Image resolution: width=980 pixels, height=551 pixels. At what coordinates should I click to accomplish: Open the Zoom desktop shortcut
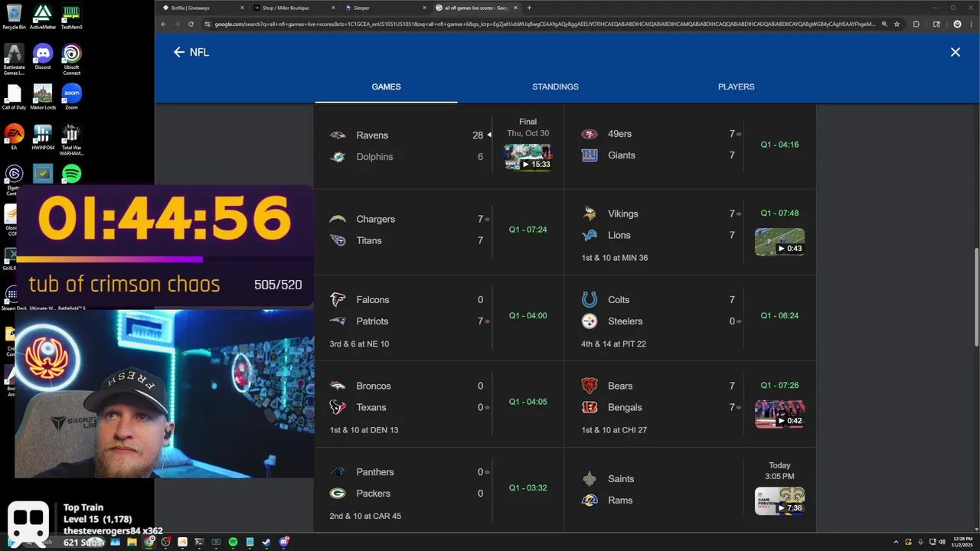(x=71, y=97)
